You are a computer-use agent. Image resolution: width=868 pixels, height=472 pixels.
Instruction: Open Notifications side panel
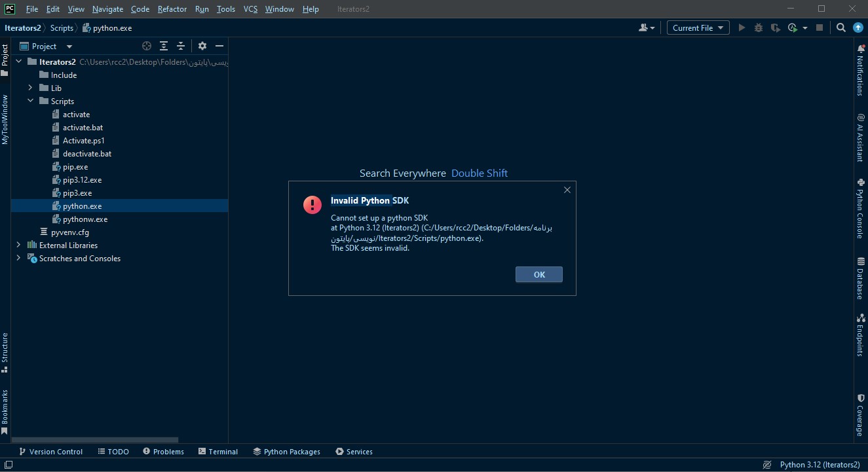(860, 70)
